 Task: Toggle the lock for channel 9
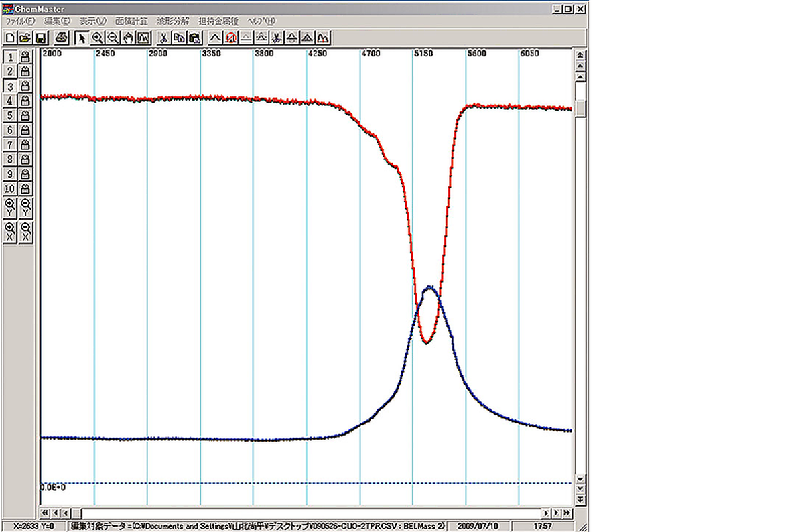point(25,174)
